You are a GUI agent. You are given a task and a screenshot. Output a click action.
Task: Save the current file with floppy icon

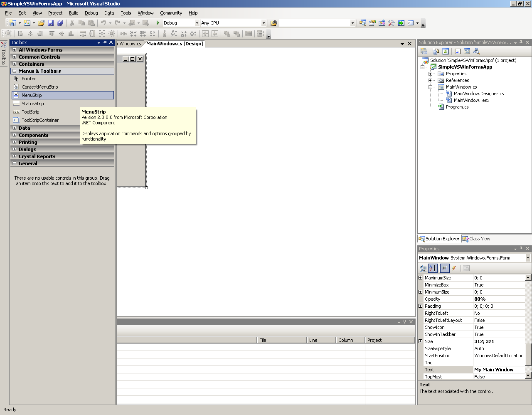(51, 23)
